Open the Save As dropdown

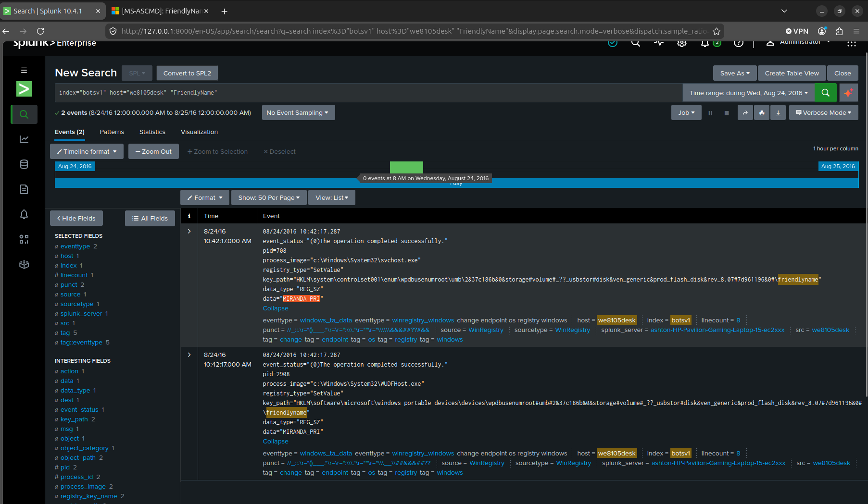click(735, 73)
